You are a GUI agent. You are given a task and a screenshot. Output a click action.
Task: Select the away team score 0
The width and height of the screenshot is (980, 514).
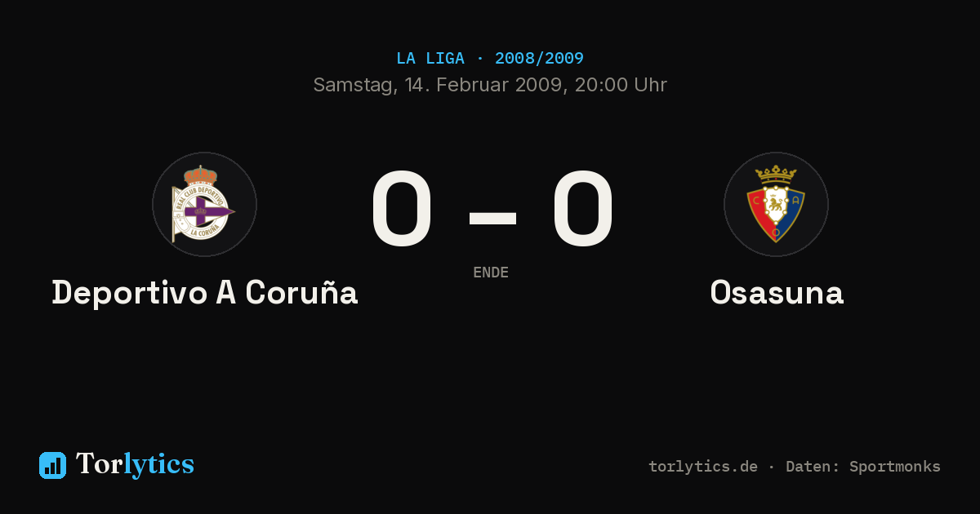(582, 209)
